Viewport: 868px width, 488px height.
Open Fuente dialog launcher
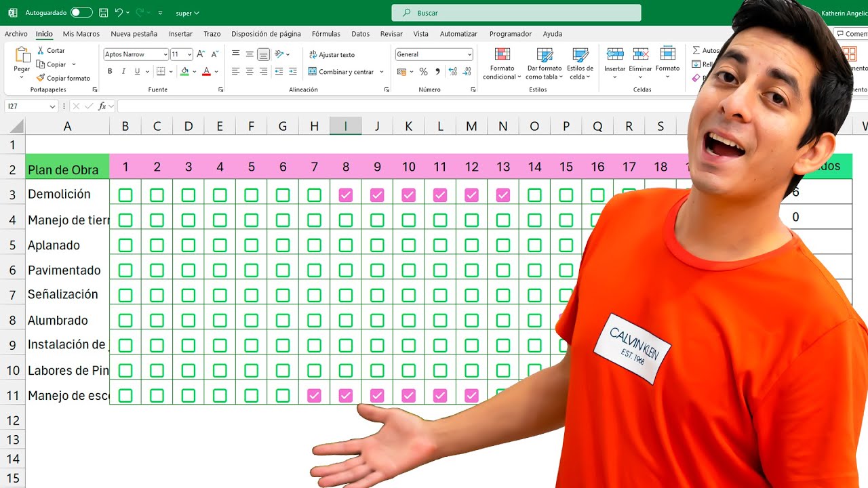(221, 89)
